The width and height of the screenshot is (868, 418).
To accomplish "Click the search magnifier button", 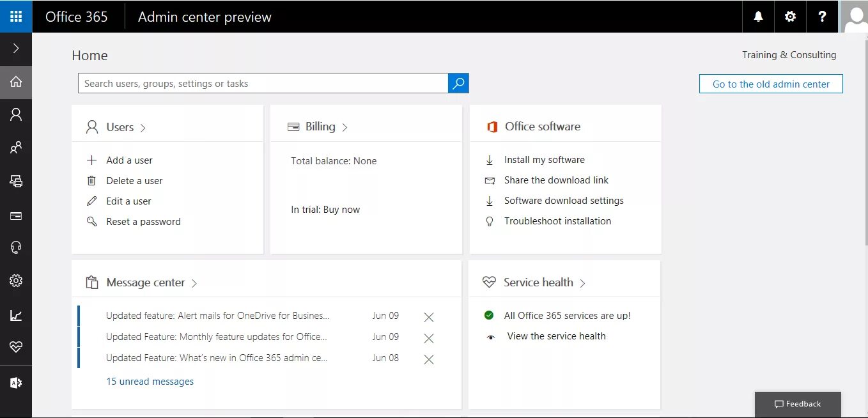I will 458,83.
